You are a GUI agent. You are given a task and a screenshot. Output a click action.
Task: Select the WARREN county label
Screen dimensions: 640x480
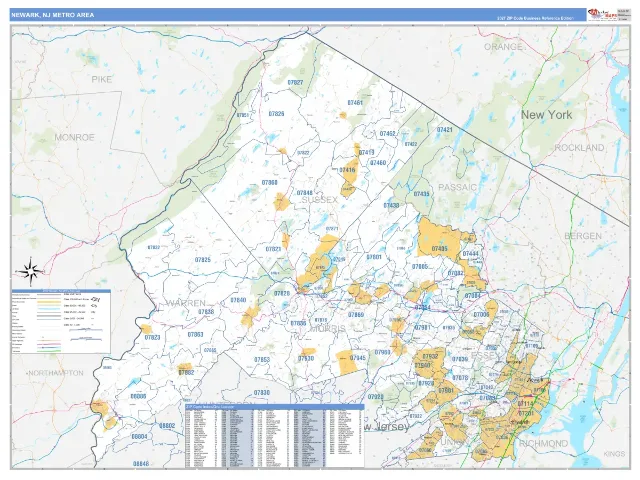click(x=186, y=303)
